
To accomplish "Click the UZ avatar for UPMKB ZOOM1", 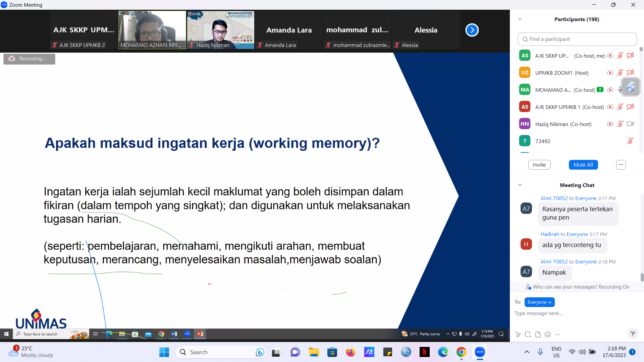I will pyautogui.click(x=525, y=73).
